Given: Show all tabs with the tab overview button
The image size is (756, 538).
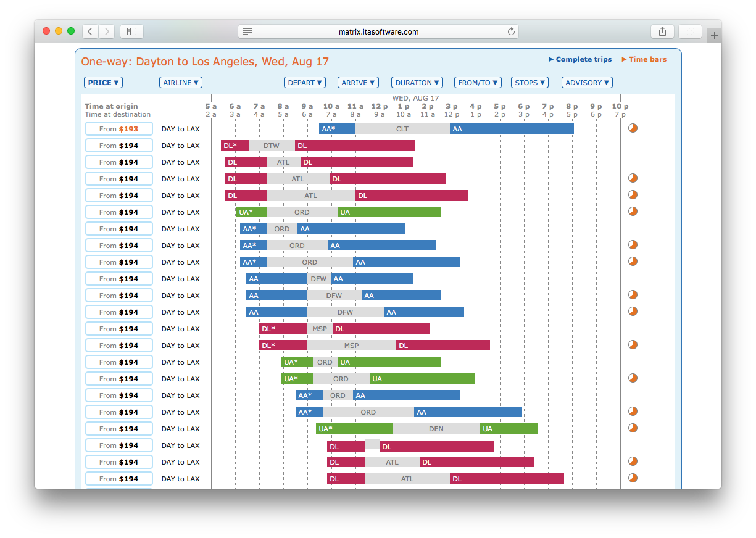Looking at the screenshot, I should click(690, 31).
